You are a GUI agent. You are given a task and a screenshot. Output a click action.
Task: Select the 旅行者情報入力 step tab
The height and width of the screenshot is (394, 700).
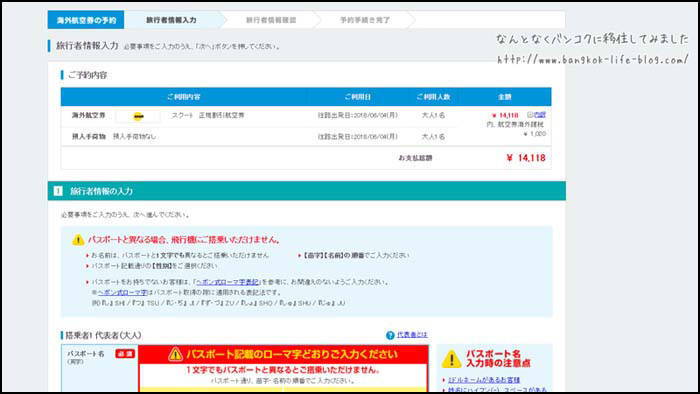click(171, 20)
